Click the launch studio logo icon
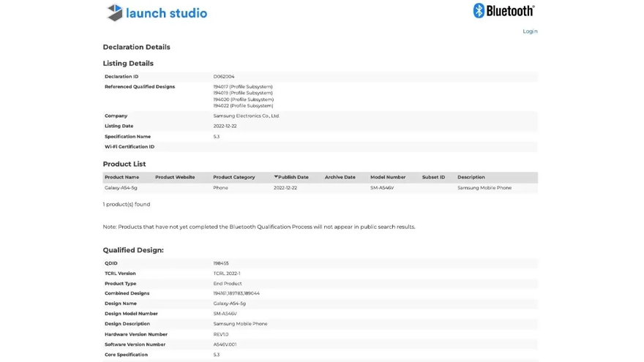Image resolution: width=644 pixels, height=362 pixels. [x=114, y=12]
